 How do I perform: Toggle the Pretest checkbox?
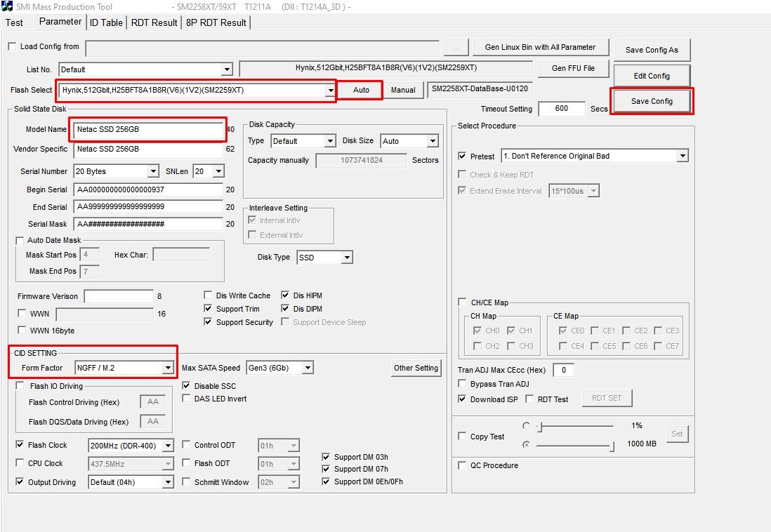(x=462, y=156)
